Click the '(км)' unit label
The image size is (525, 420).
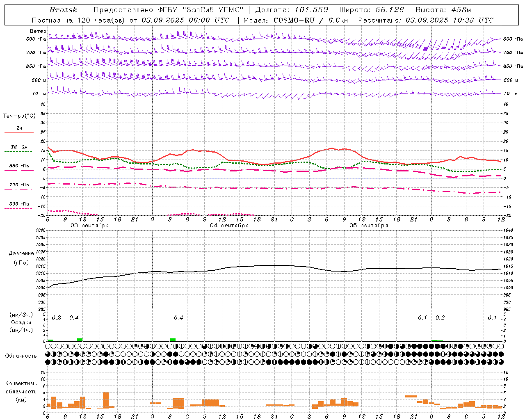click(21, 399)
